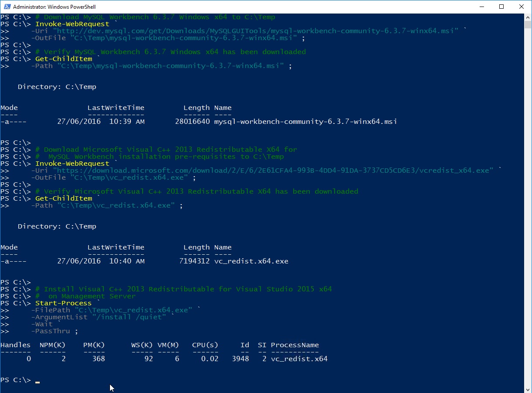Click the Start-Process command
Viewport: 532px width, 393px height.
(63, 303)
